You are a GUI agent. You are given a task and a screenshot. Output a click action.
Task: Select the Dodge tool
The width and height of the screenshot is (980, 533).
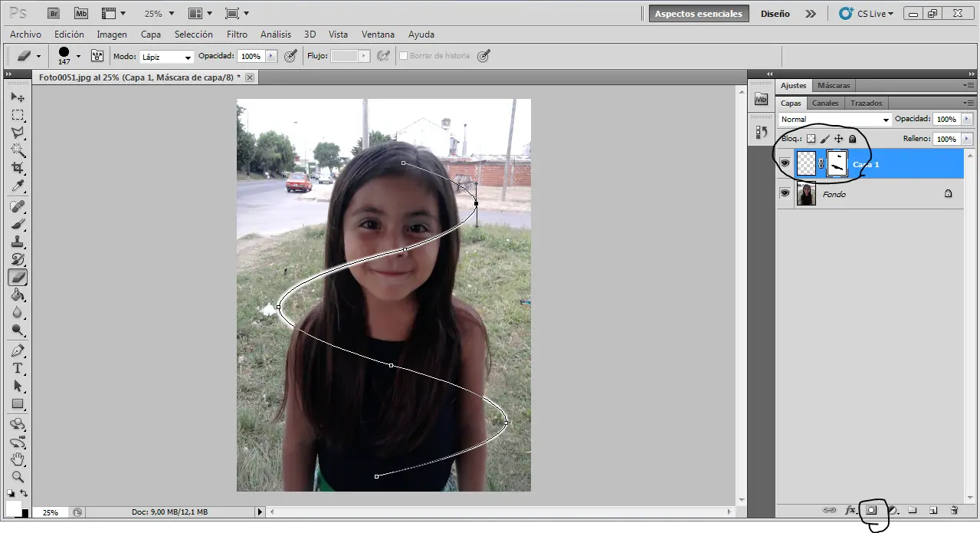[18, 330]
